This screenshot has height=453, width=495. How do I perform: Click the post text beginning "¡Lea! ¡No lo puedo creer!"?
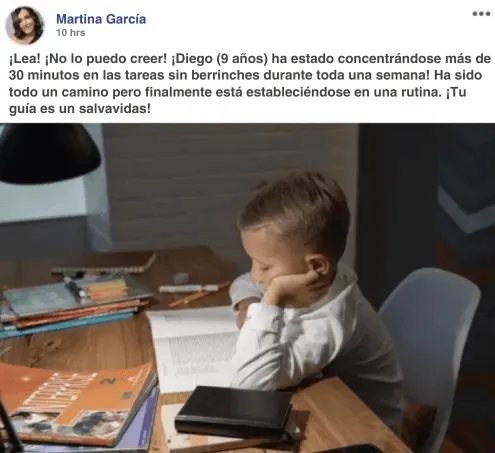(x=247, y=83)
